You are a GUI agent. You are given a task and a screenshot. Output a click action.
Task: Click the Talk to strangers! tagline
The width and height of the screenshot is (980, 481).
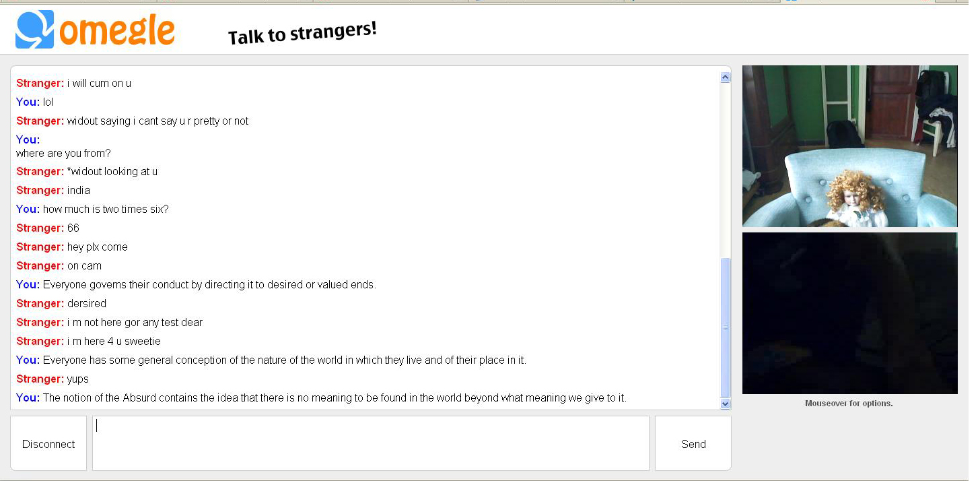pyautogui.click(x=302, y=34)
